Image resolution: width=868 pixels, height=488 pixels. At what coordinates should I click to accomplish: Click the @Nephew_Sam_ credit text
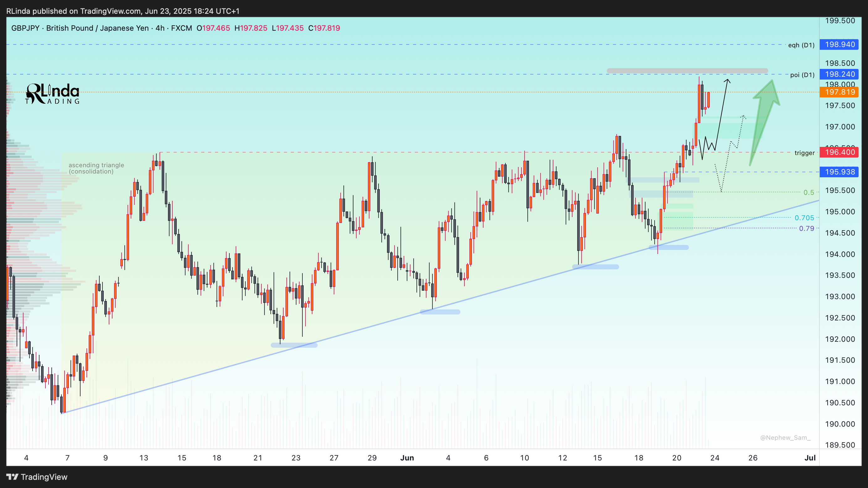(x=785, y=438)
